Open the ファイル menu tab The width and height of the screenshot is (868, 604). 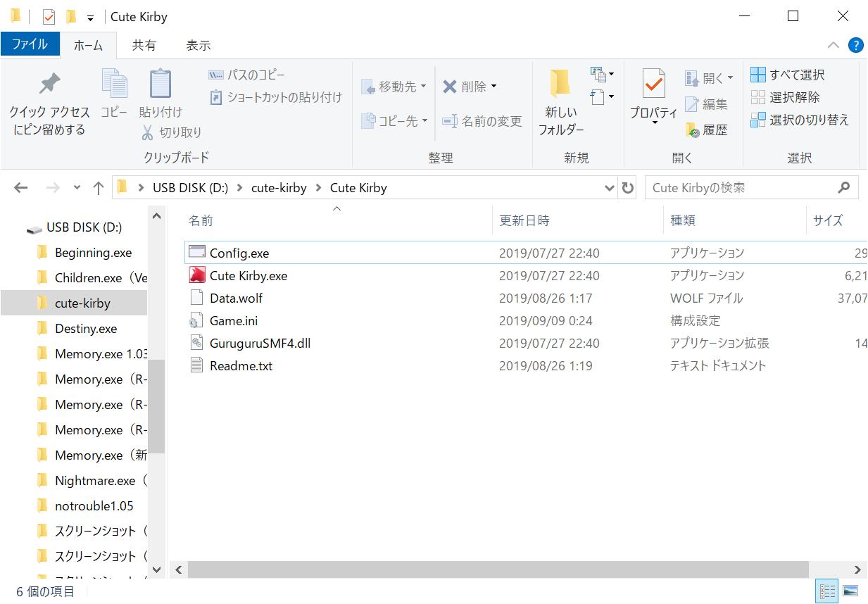pyautogui.click(x=30, y=44)
